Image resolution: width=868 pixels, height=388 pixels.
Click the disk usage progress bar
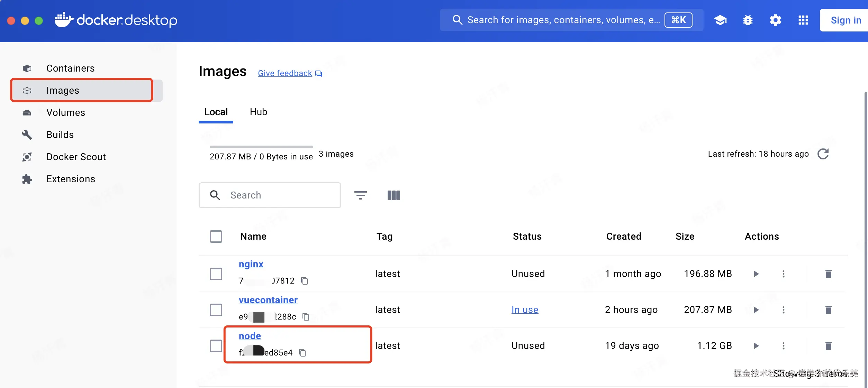(x=261, y=147)
